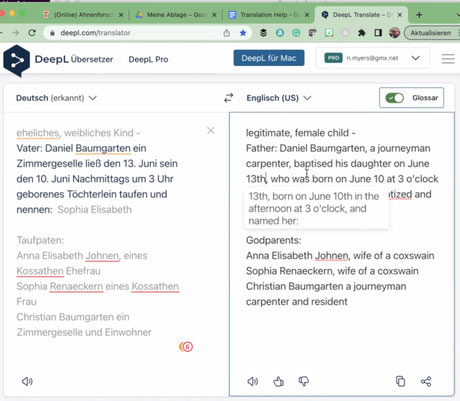Reload the browser page

32,33
